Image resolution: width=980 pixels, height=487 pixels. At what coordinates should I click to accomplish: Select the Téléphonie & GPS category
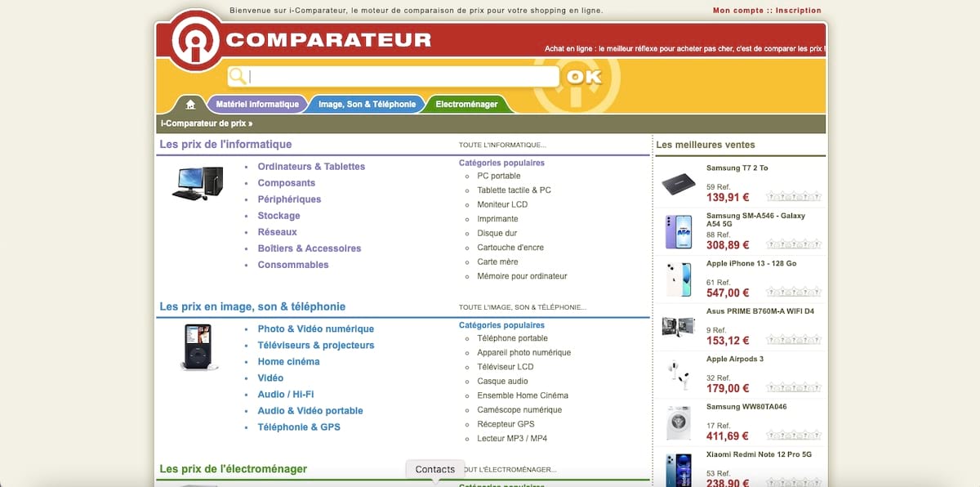299,427
